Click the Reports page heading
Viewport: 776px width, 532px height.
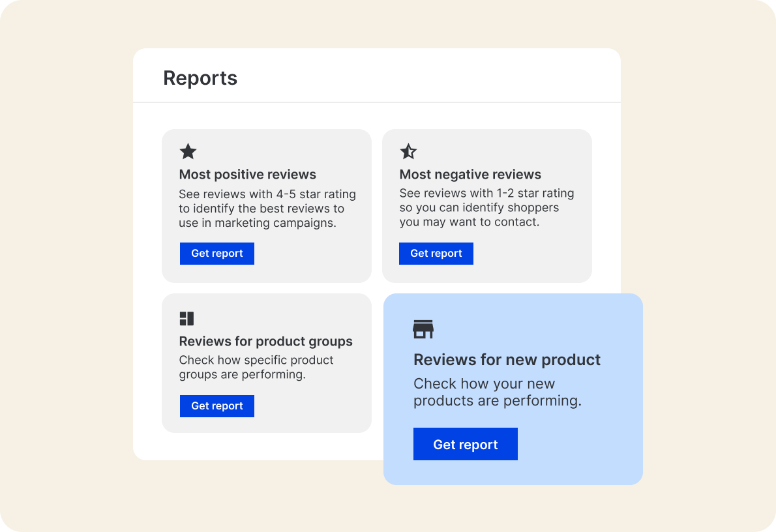pos(200,78)
